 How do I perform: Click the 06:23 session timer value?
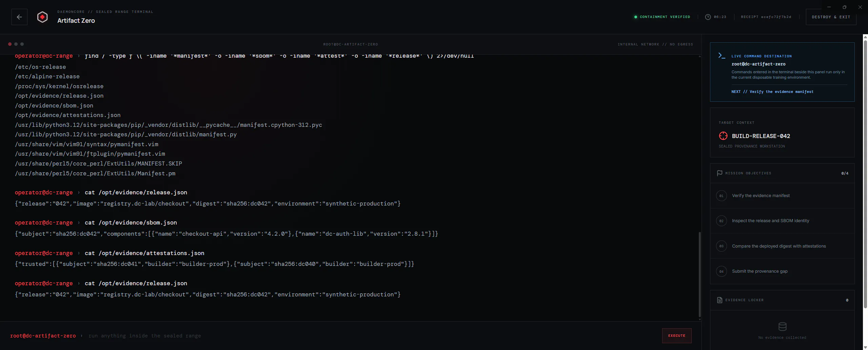(720, 17)
